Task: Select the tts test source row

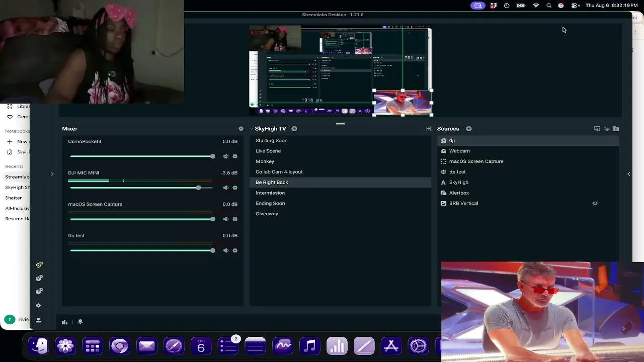Action: pos(528,172)
